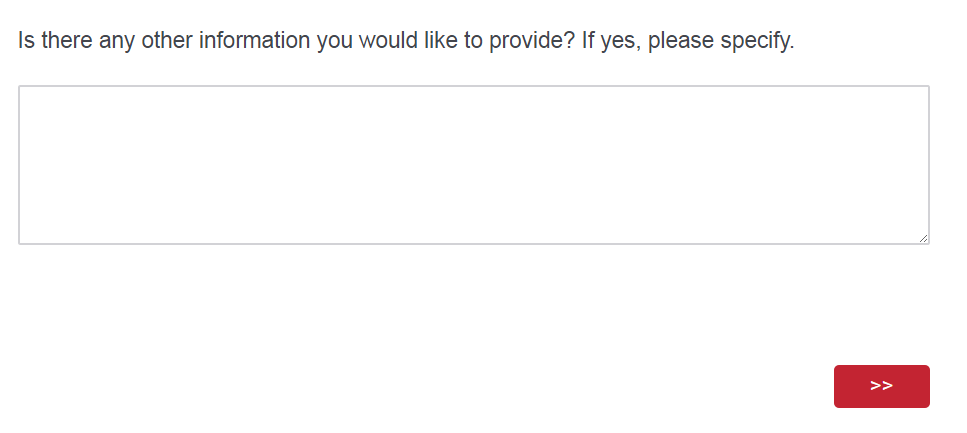
Task: Select the resize grip in the textbox corner
Action: [923, 238]
